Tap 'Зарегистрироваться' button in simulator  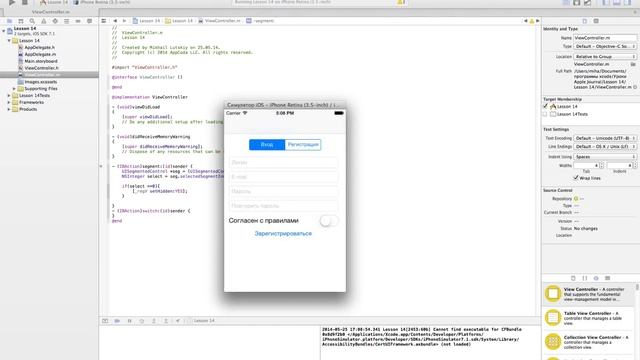[283, 233]
